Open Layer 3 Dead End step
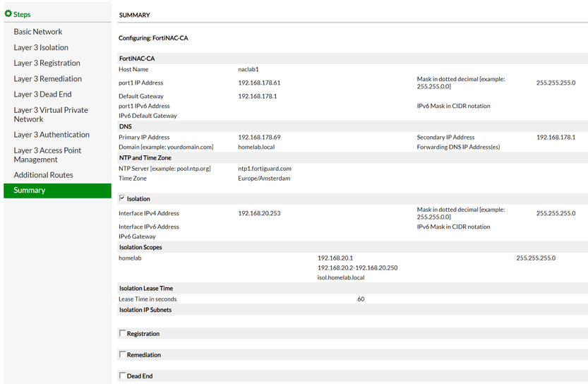 pyautogui.click(x=42, y=95)
